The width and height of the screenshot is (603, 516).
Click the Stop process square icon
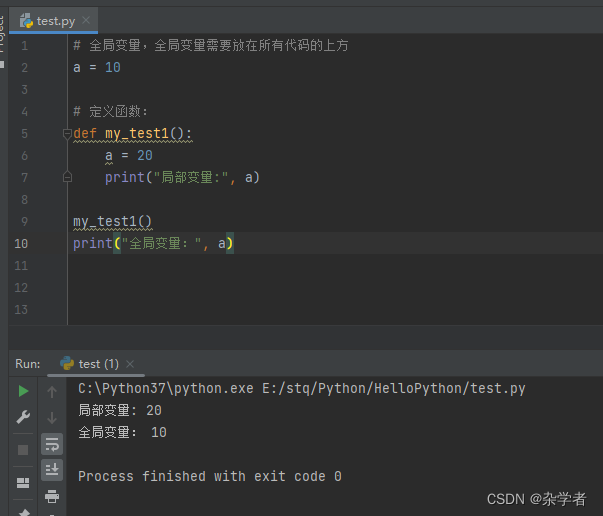coord(23,449)
